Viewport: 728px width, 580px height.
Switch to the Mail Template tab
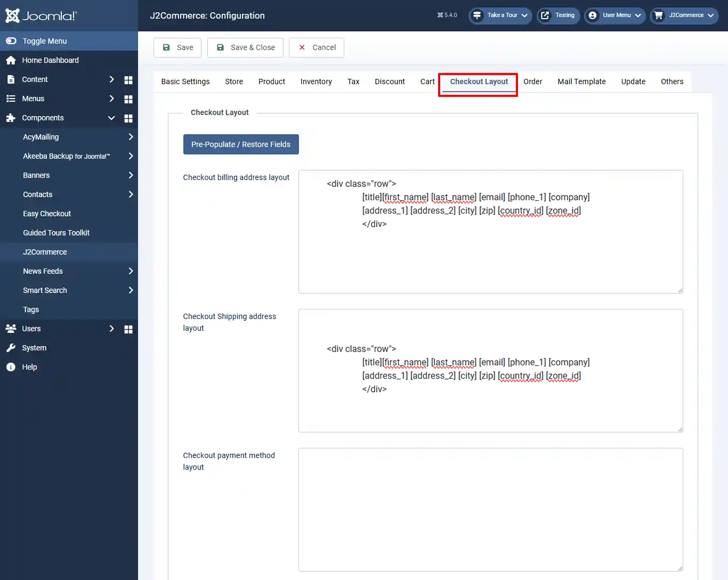coord(581,81)
